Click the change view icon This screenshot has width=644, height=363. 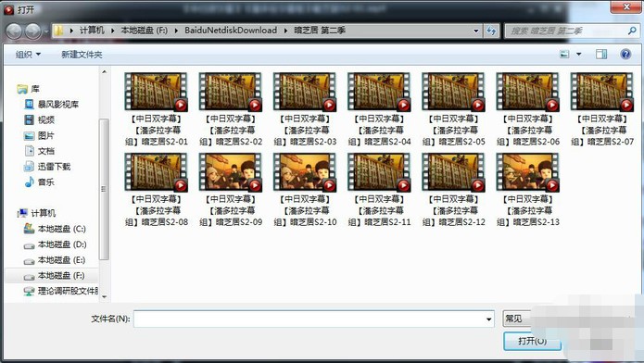pyautogui.click(x=564, y=55)
